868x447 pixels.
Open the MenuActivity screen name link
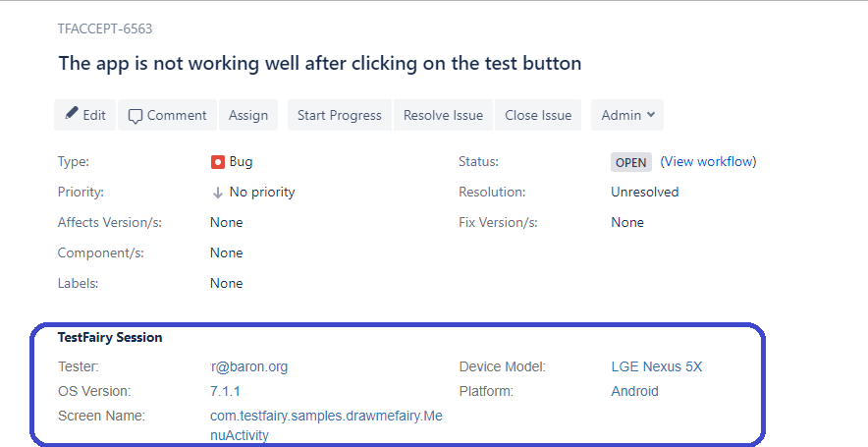326,425
